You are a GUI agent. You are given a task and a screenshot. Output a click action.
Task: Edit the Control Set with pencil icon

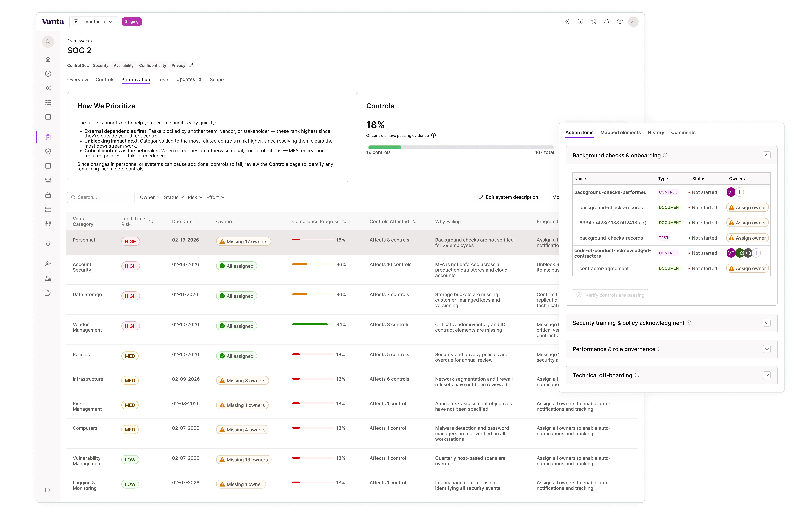click(x=191, y=65)
